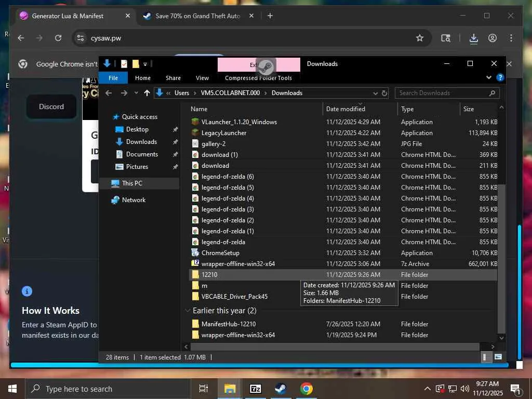This screenshot has height=399, width=532.
Task: Open Steam from the taskbar
Action: [x=281, y=389]
